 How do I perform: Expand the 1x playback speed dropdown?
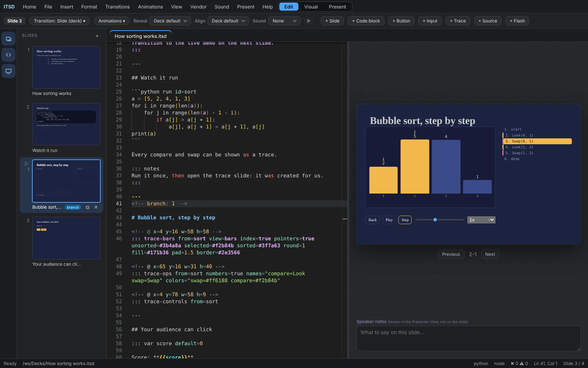(x=481, y=220)
